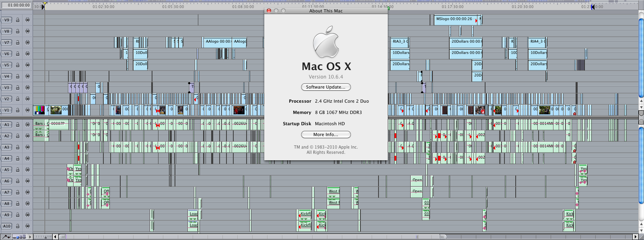
Task: Click the timeline scroll left arrow
Action: click(56, 237)
